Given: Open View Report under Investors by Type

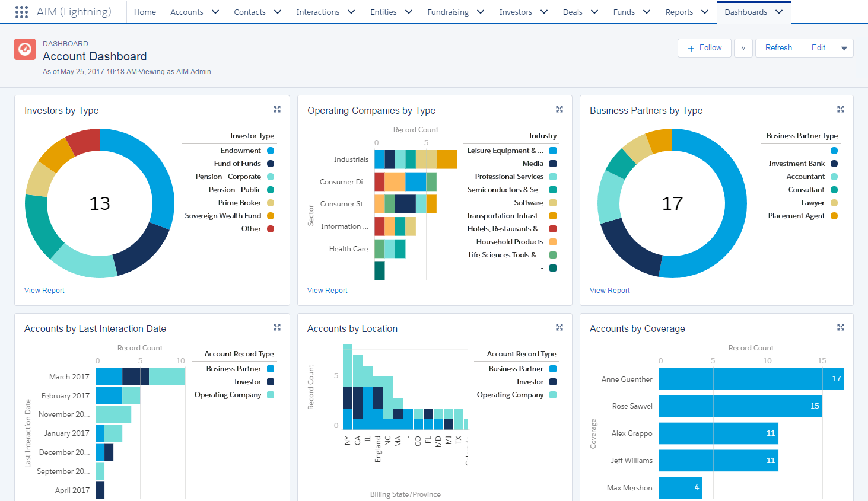Looking at the screenshot, I should (x=44, y=291).
